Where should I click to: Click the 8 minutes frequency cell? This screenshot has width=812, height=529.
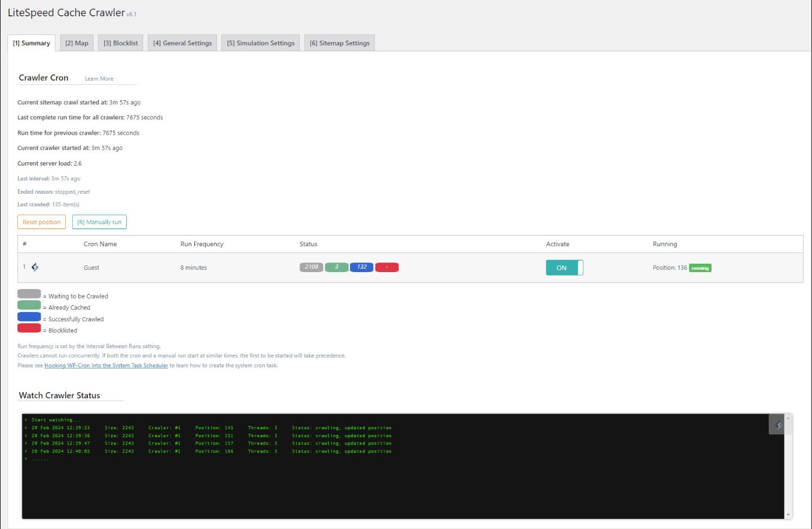(x=194, y=268)
